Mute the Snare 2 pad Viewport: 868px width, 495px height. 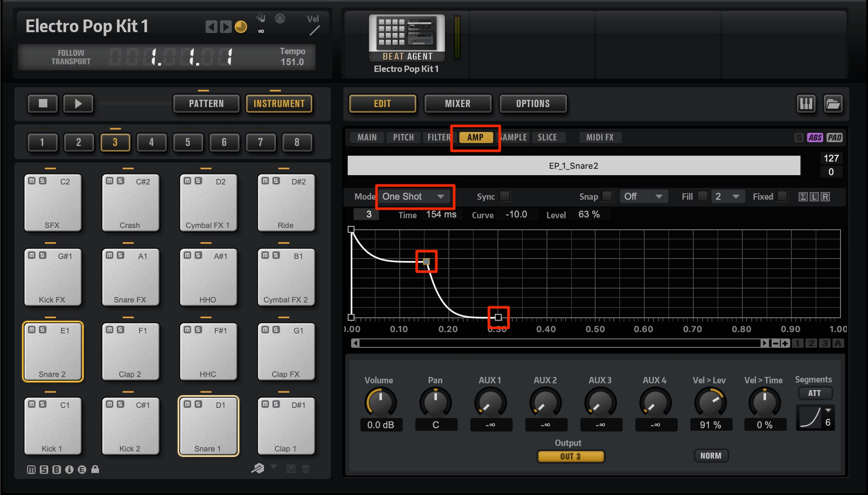32,330
